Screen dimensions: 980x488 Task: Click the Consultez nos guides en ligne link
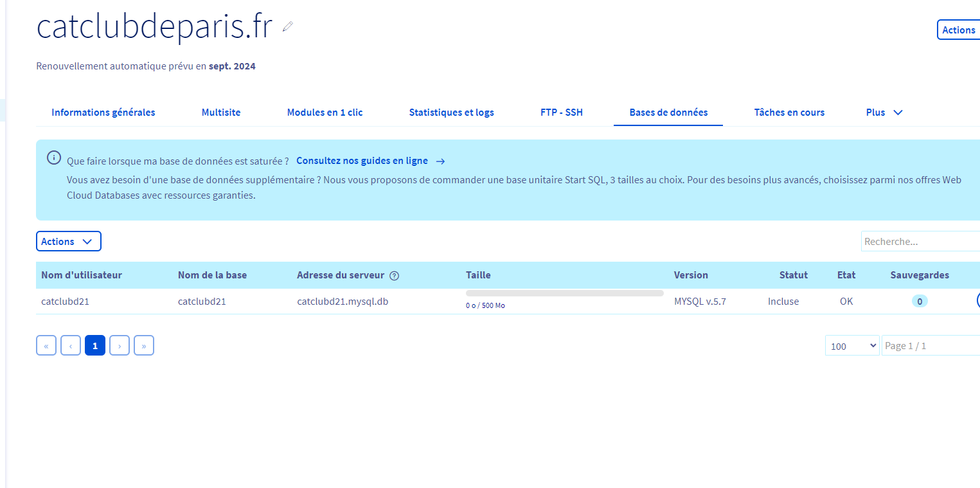coord(362,161)
